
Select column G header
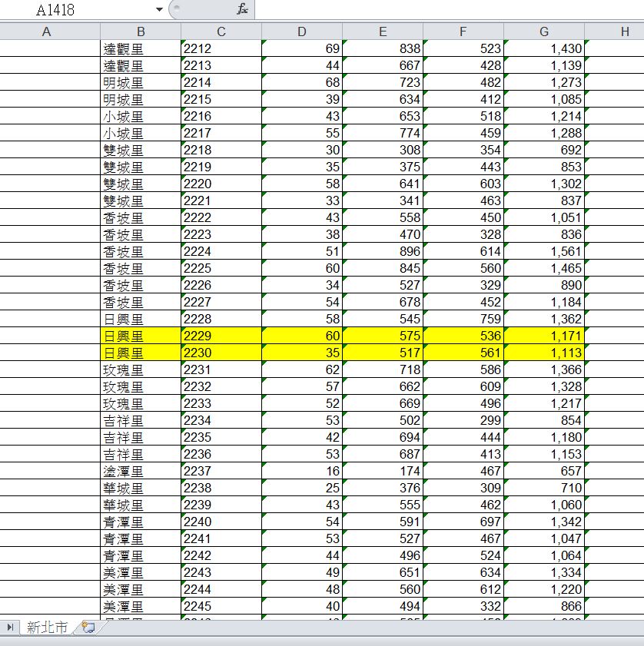coord(544,31)
